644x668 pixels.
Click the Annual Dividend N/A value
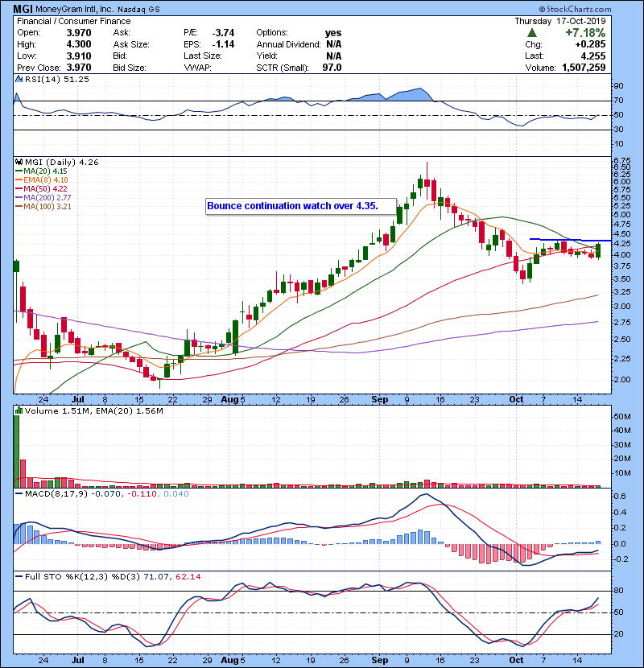coord(334,44)
